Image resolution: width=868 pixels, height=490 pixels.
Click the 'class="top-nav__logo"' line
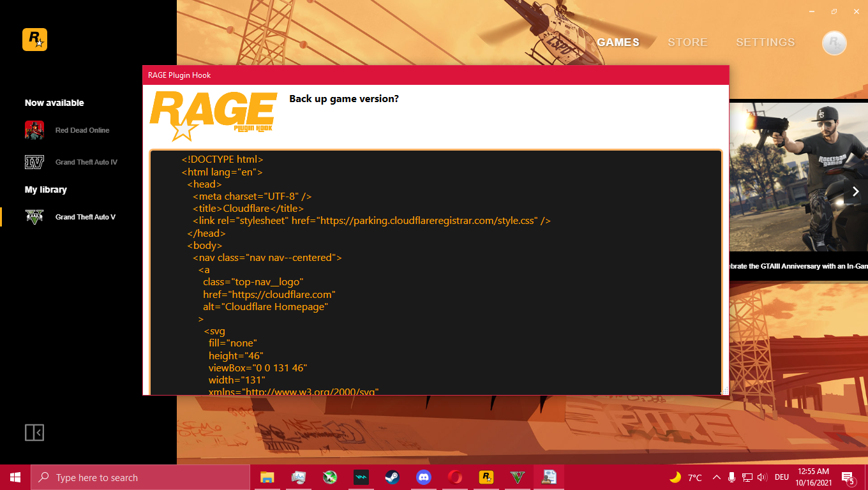(253, 282)
